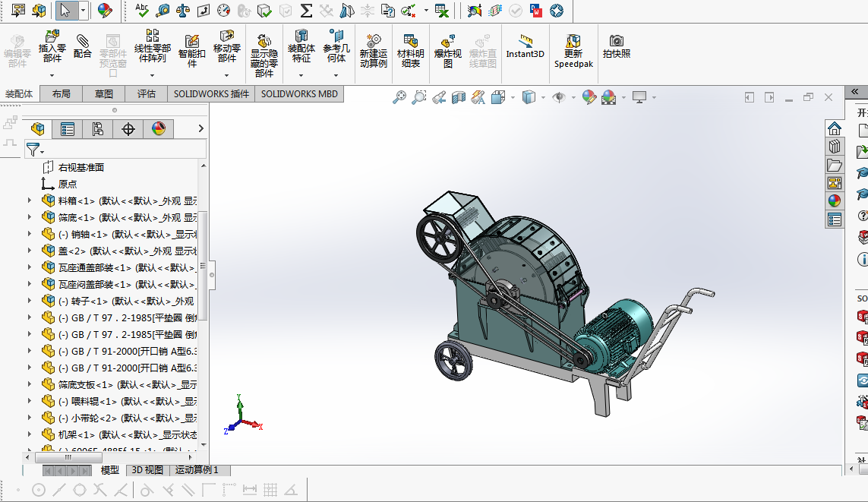The width and height of the screenshot is (868, 502).
Task: Open the SOLIDWORKS 插件 tab
Action: tap(211, 93)
